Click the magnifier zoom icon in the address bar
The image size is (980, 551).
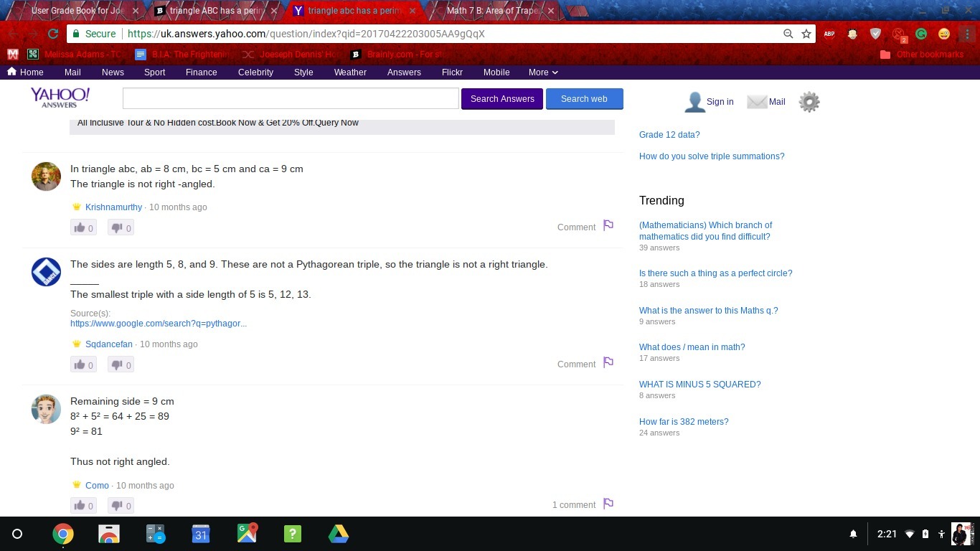(x=788, y=34)
